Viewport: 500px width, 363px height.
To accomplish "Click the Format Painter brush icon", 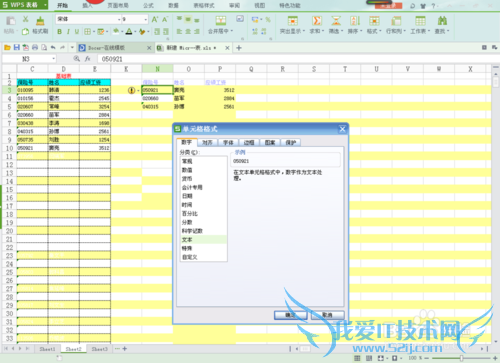I will [40, 21].
